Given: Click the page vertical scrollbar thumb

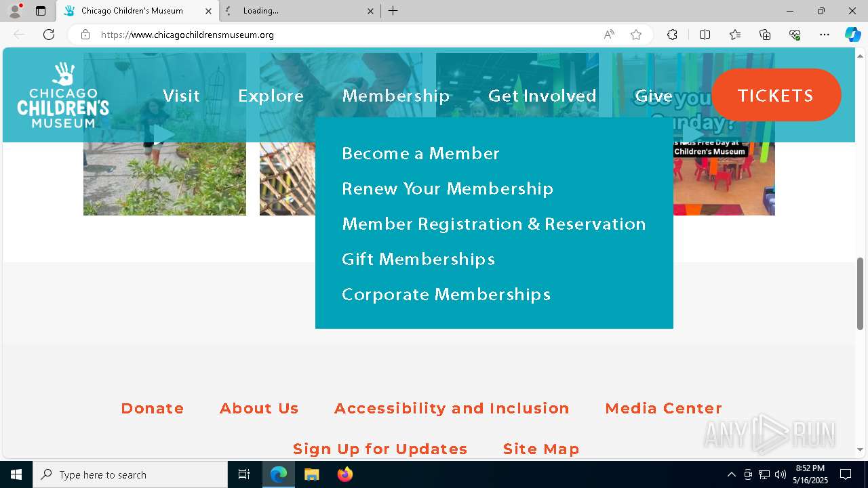Looking at the screenshot, I should tap(861, 293).
